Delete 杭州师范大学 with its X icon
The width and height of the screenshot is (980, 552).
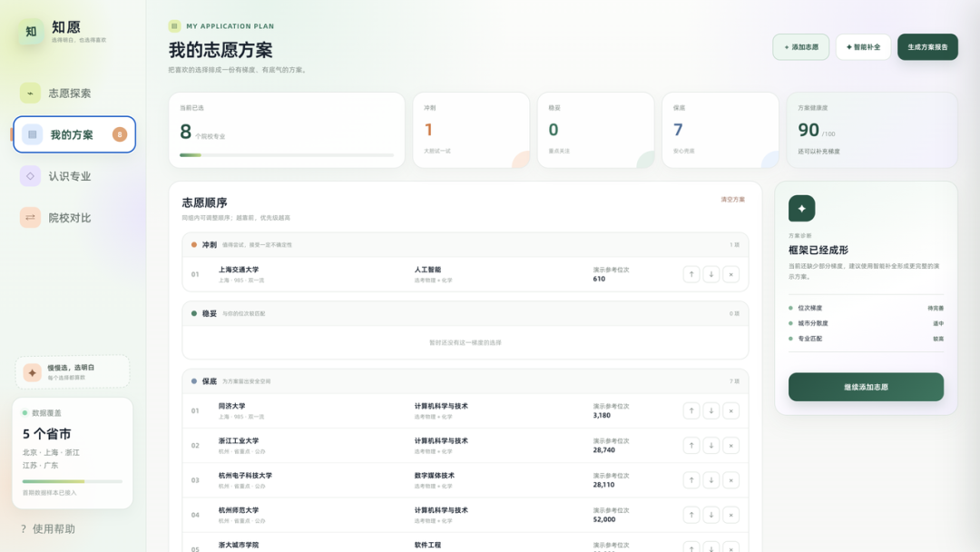click(x=731, y=515)
